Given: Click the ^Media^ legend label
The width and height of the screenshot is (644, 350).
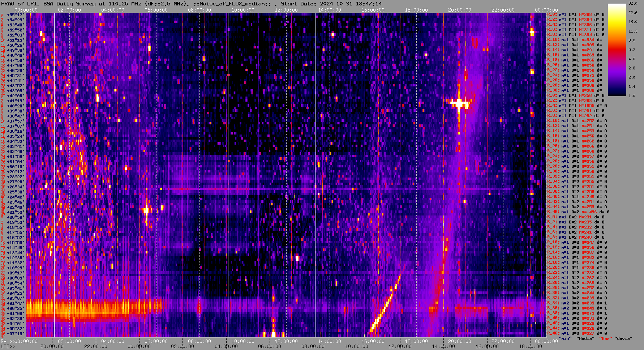Looking at the screenshot, I should coord(585,338).
